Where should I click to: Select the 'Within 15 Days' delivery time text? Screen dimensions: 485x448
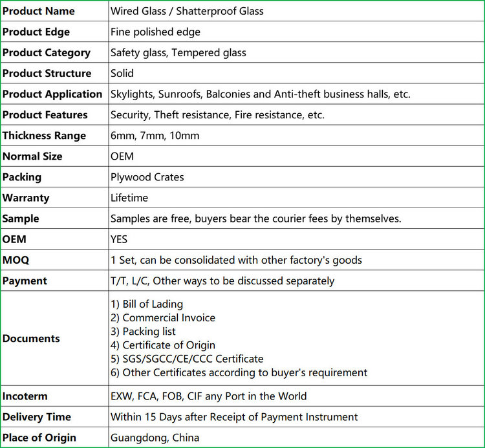tap(234, 417)
